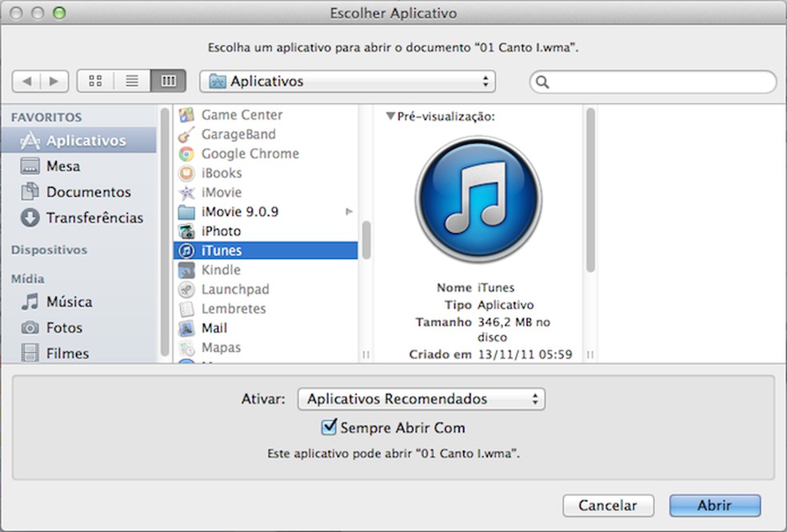Viewport: 787px width, 532px height.
Task: Click the iMovie star icon
Action: (186, 193)
